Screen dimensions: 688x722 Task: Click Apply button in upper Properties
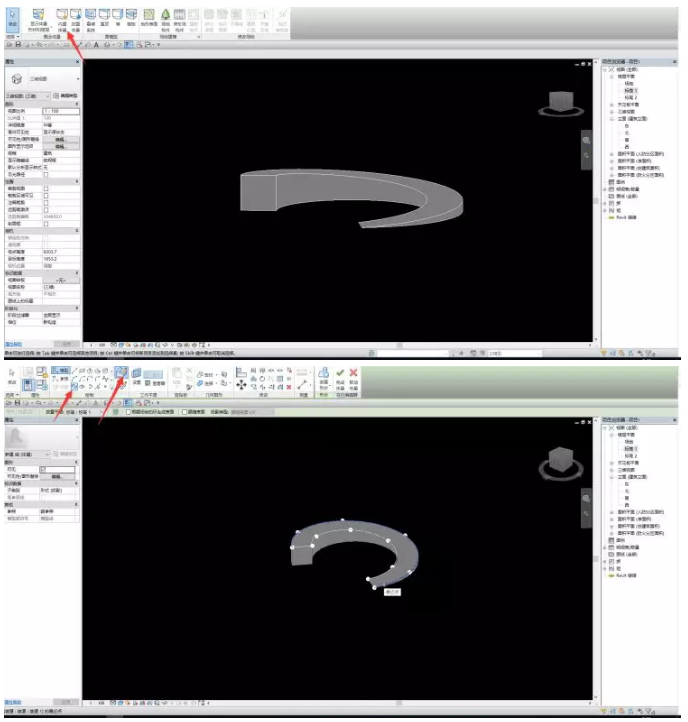point(67,344)
